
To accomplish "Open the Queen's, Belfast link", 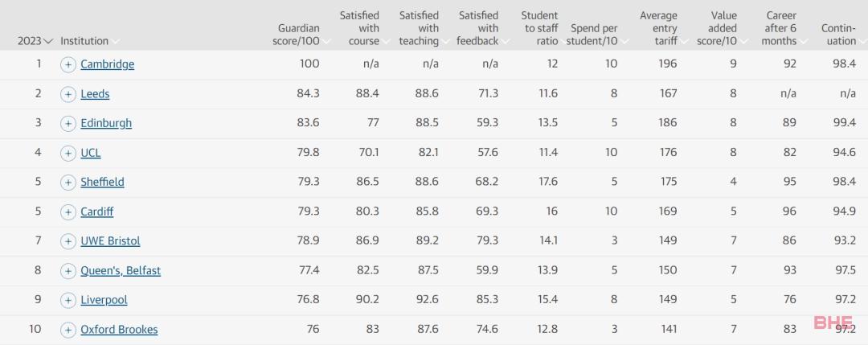I will pos(121,271).
